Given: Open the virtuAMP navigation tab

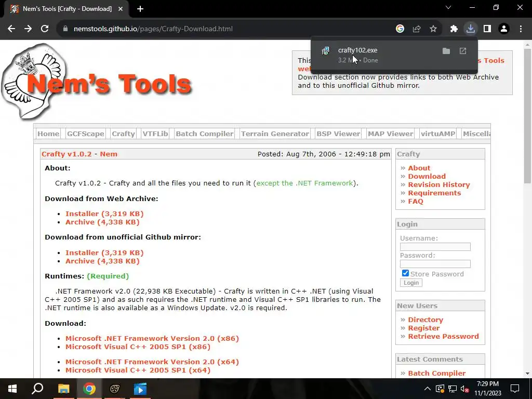Looking at the screenshot, I should click(x=438, y=134).
